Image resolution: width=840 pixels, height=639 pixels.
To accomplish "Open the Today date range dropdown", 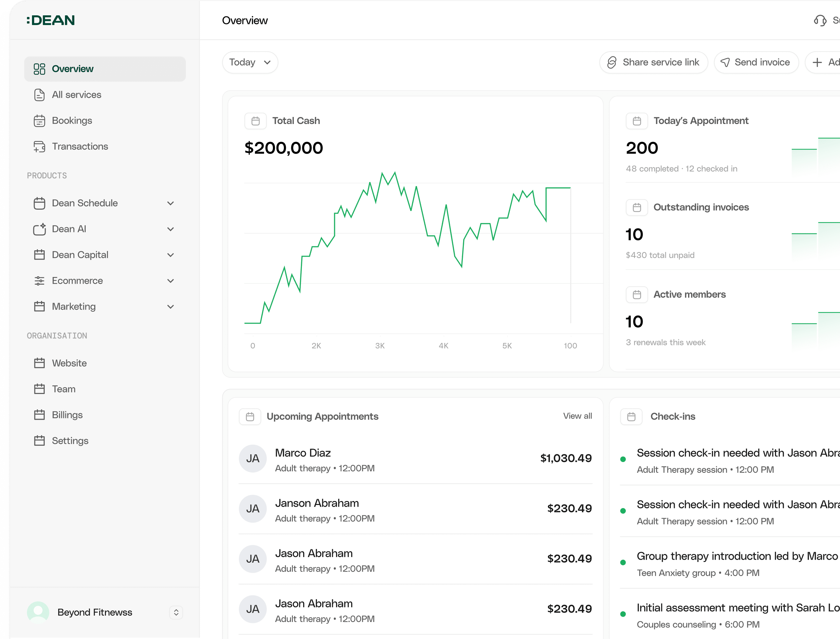I will [x=250, y=62].
